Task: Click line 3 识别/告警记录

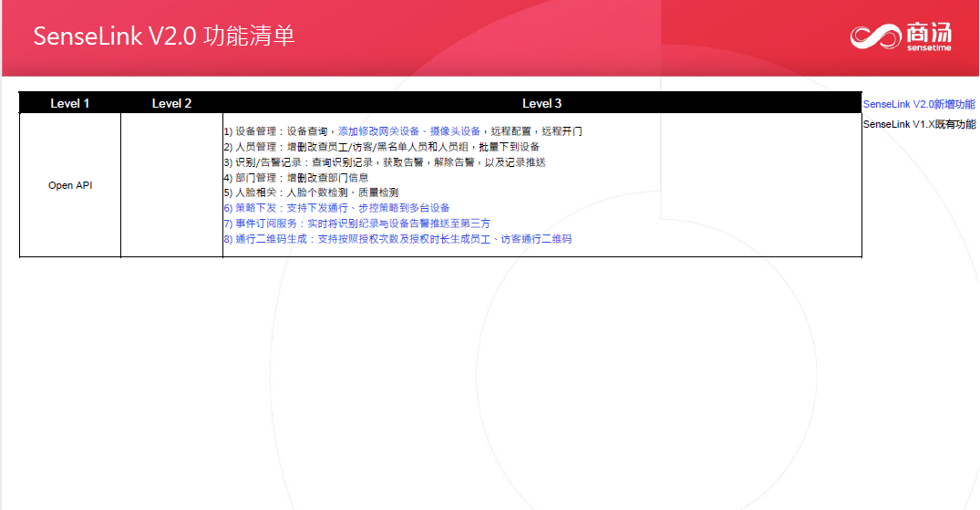Action: click(385, 162)
